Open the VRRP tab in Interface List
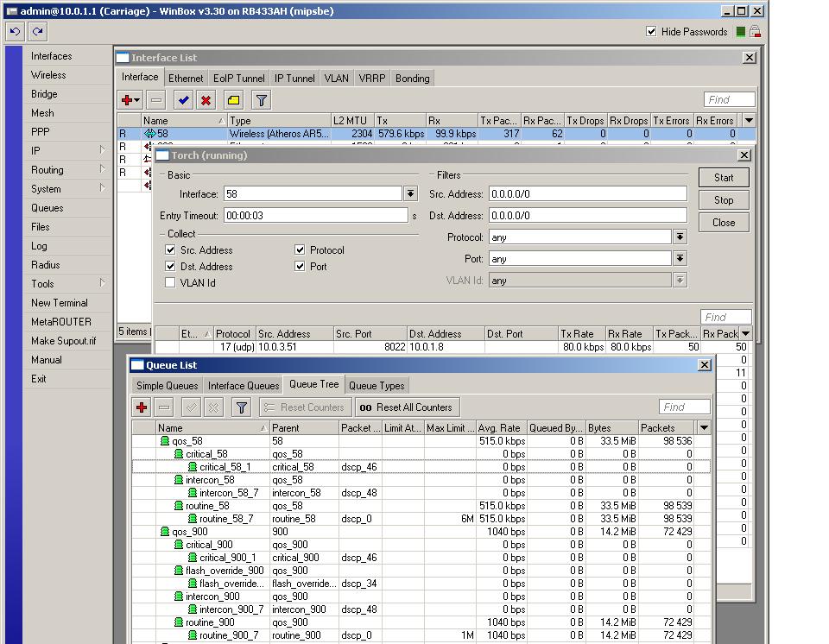 pos(371,78)
